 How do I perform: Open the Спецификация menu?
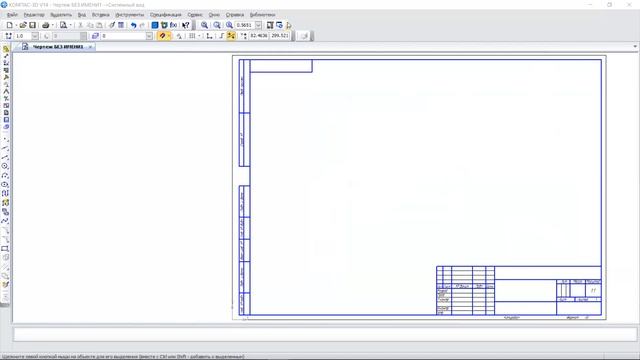(166, 15)
